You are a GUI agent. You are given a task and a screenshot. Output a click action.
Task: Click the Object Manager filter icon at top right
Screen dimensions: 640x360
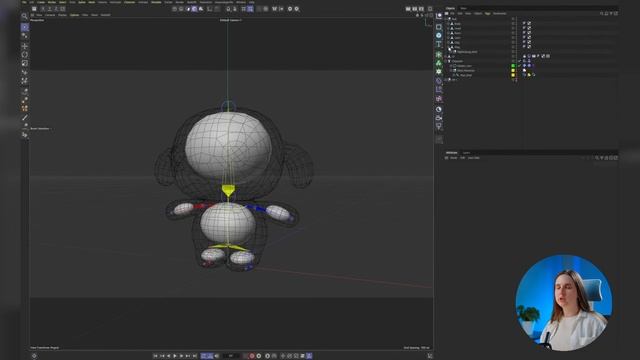pos(611,13)
